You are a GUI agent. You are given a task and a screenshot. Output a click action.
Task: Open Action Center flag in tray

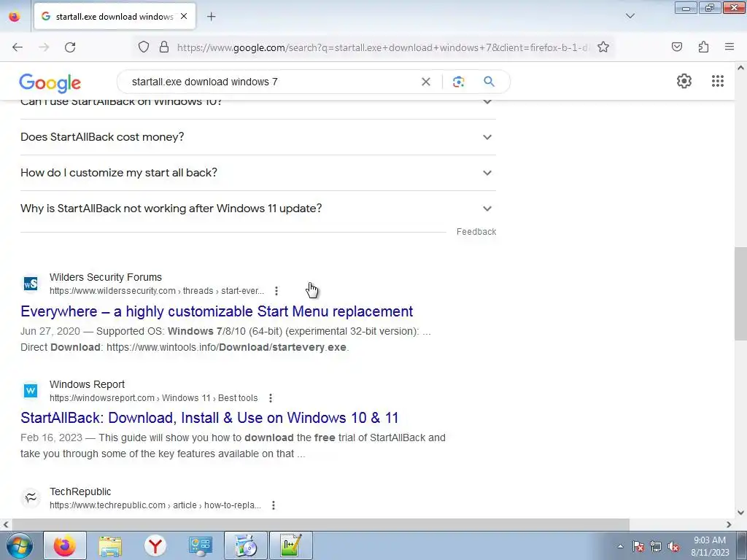tap(638, 546)
